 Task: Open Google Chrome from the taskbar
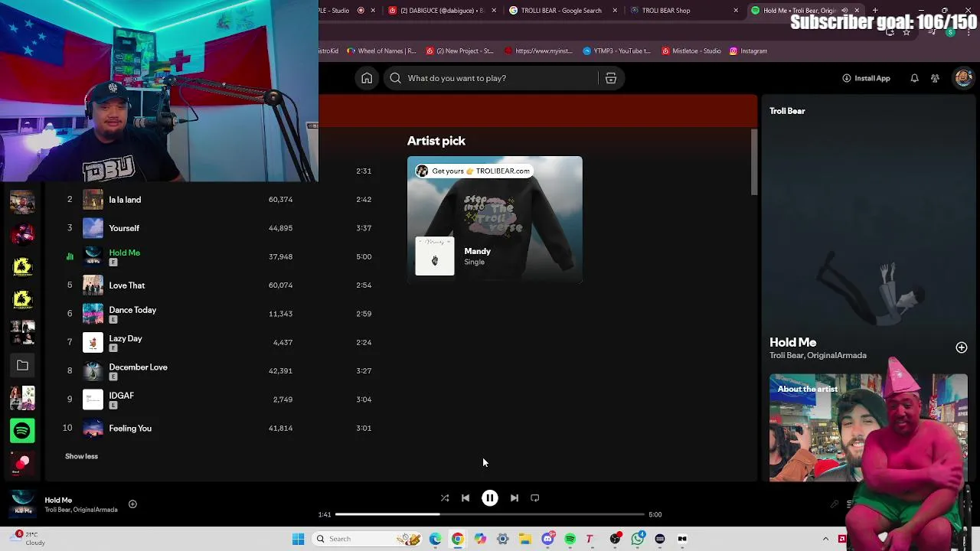coord(458,539)
